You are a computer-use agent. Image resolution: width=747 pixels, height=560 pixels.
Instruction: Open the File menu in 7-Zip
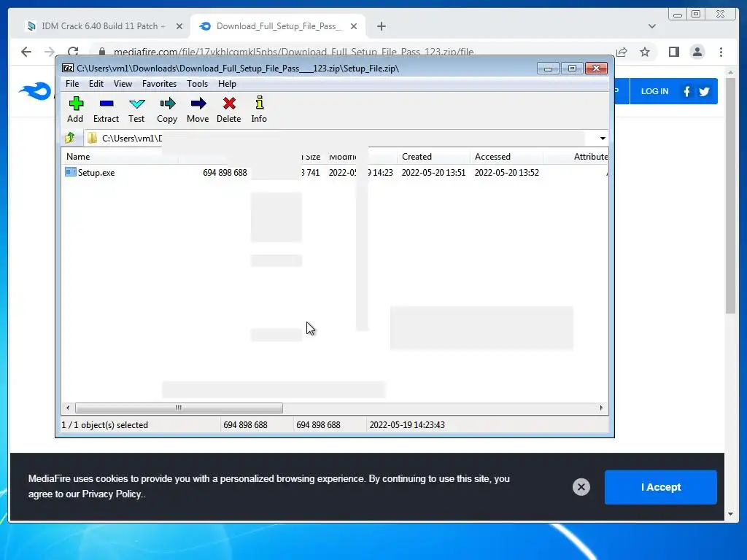click(72, 84)
